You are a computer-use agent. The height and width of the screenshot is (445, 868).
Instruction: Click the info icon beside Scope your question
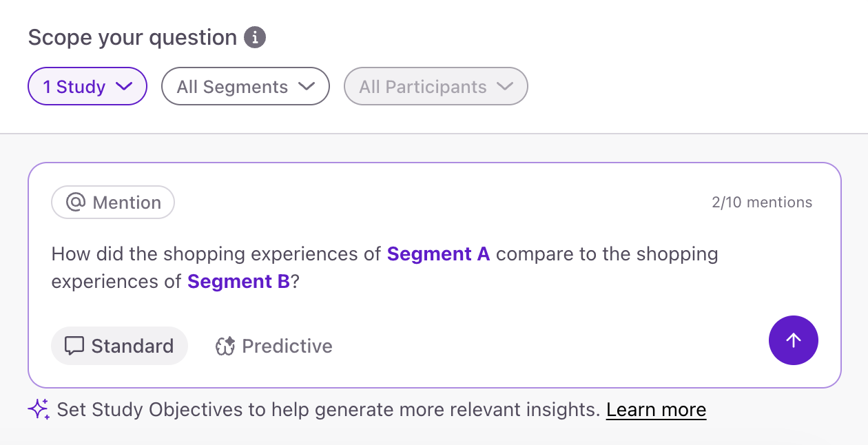coord(255,37)
